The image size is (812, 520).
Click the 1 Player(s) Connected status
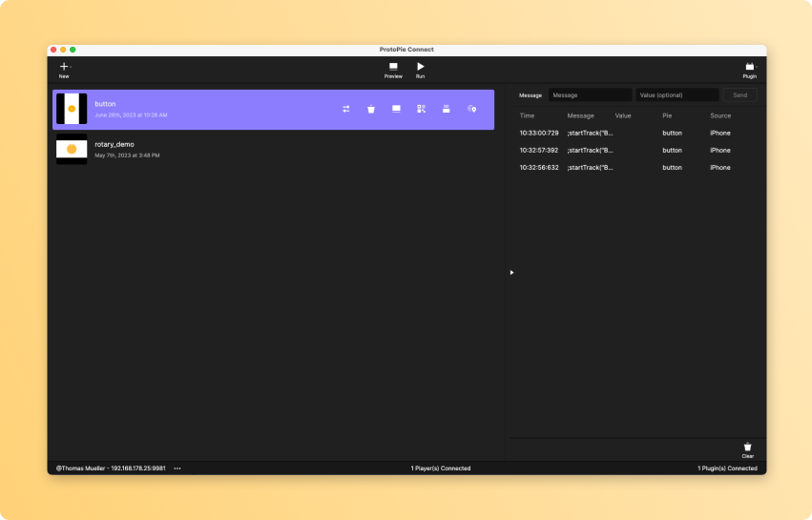(441, 468)
